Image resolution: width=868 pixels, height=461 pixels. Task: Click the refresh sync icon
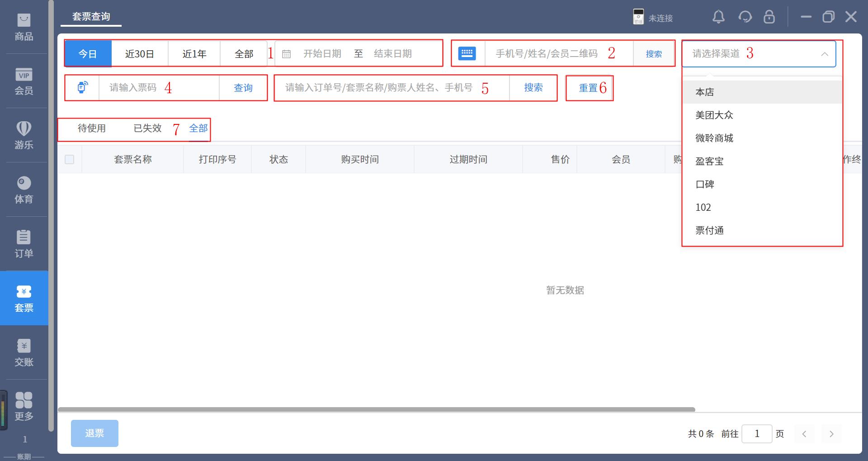pos(745,17)
